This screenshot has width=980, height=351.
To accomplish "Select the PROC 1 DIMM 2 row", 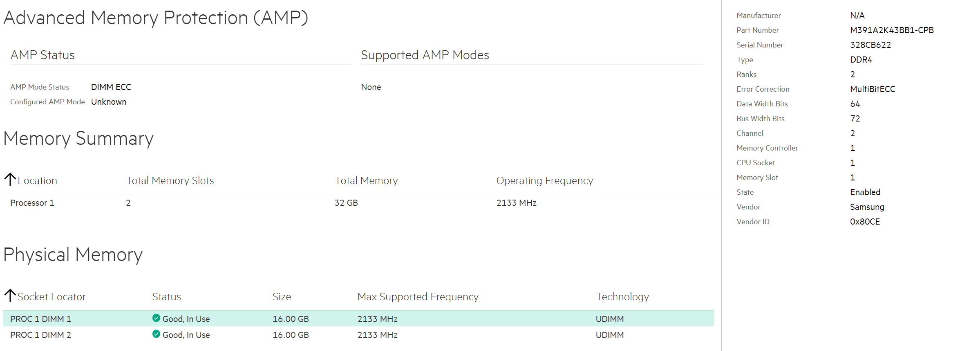I will click(358, 335).
